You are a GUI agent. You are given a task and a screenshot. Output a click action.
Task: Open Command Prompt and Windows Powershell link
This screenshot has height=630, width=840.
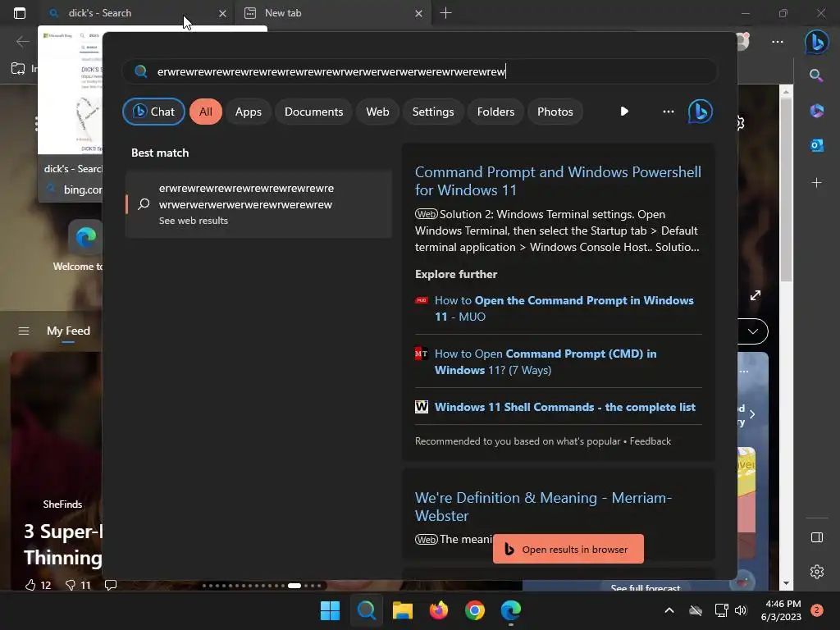[x=558, y=181]
